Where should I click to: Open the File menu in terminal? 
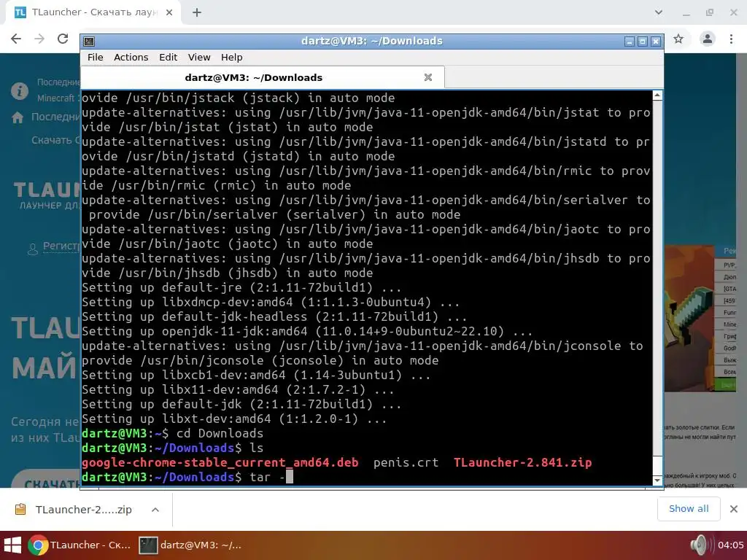click(96, 57)
